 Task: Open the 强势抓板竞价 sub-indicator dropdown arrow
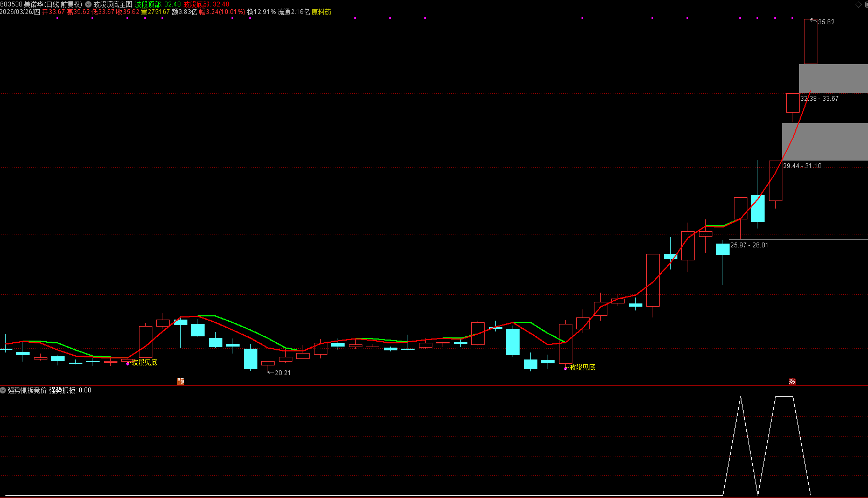(x=3, y=390)
